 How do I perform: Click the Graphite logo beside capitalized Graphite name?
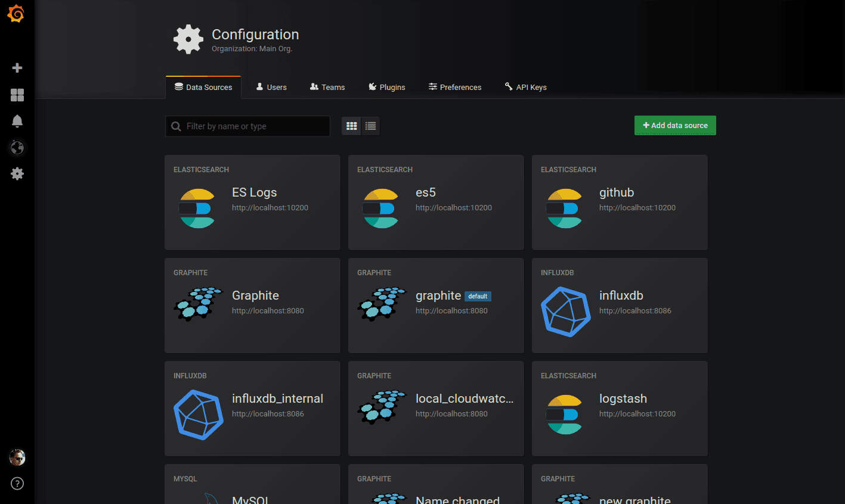(198, 304)
